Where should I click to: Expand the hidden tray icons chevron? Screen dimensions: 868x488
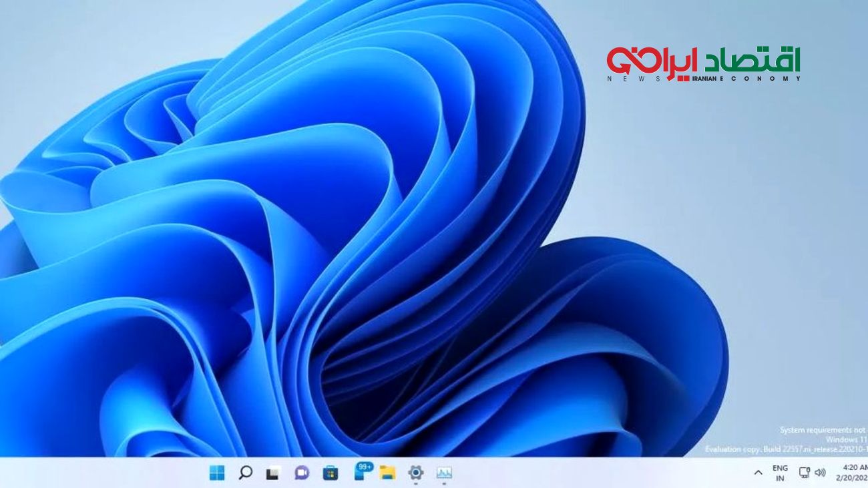click(758, 473)
